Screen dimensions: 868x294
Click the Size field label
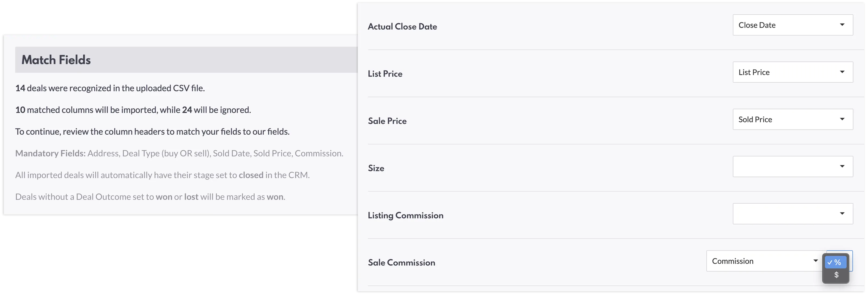tap(376, 168)
